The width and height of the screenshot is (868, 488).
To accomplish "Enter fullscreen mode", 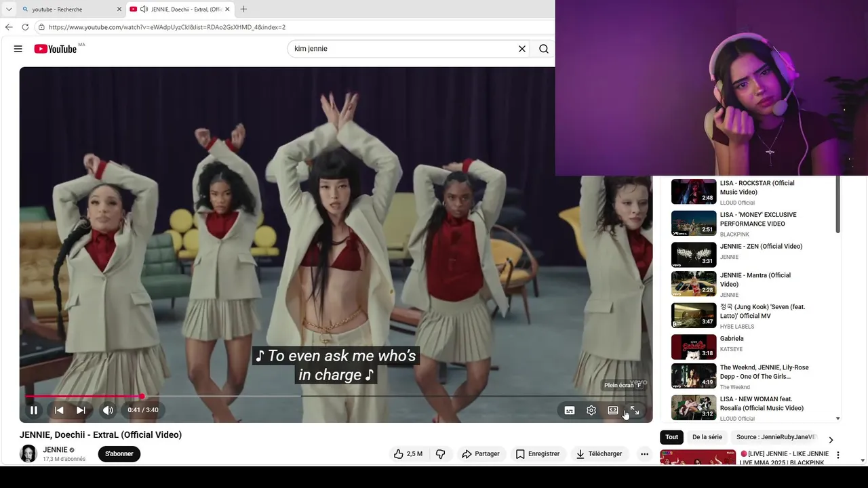I will pos(635,410).
